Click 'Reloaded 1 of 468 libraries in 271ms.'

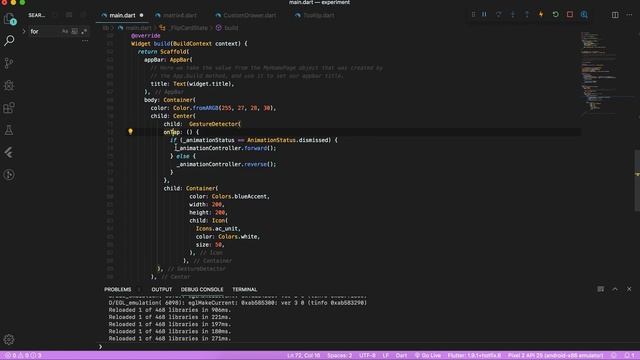point(170,338)
